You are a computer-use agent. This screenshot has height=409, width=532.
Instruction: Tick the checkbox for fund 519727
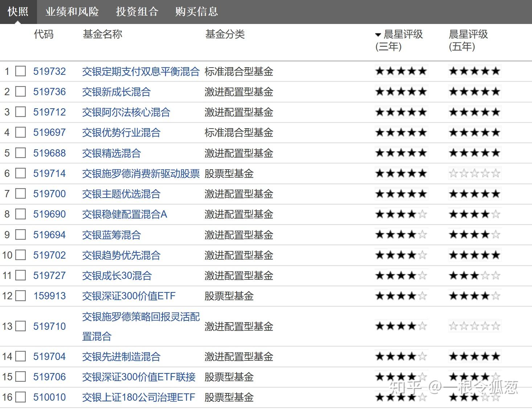20,275
